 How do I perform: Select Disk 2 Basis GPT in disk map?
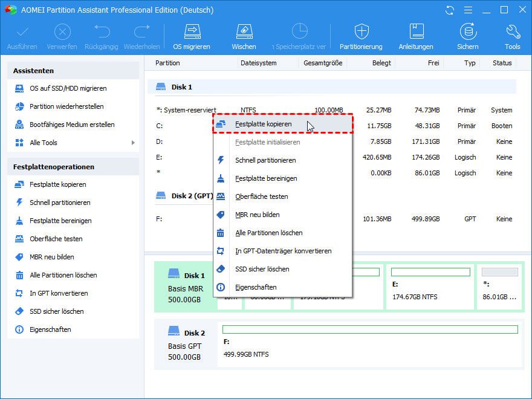(186, 345)
